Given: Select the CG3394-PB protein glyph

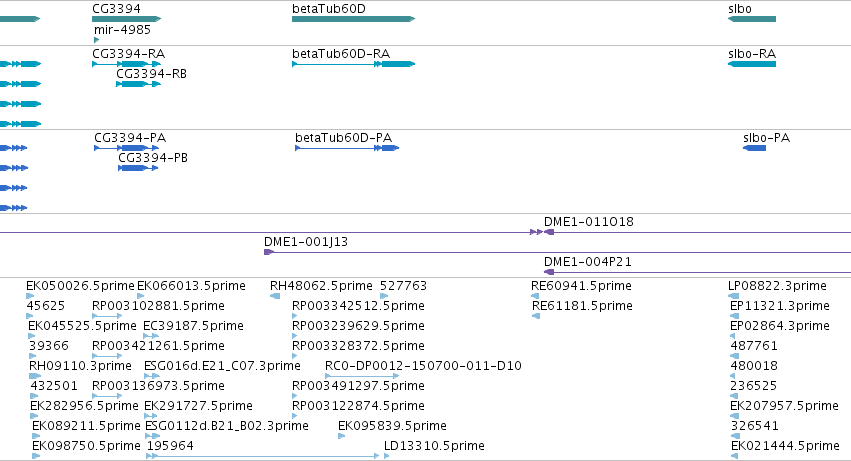Looking at the screenshot, I should 138,168.
